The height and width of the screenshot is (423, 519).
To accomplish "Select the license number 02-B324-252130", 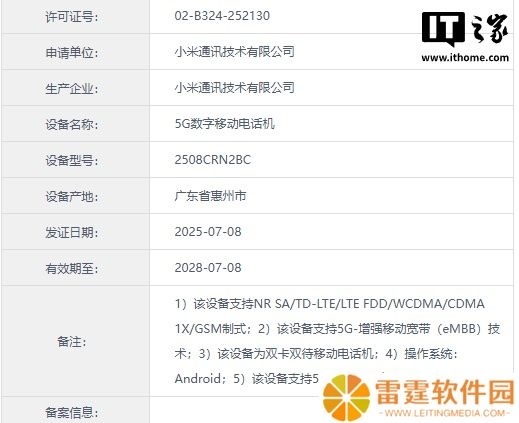I will tap(222, 16).
